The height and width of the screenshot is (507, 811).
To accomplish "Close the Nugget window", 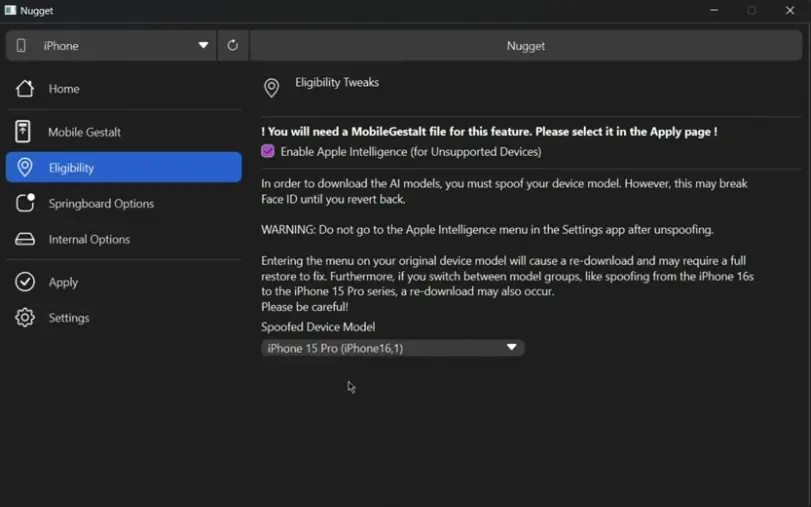I will click(790, 10).
